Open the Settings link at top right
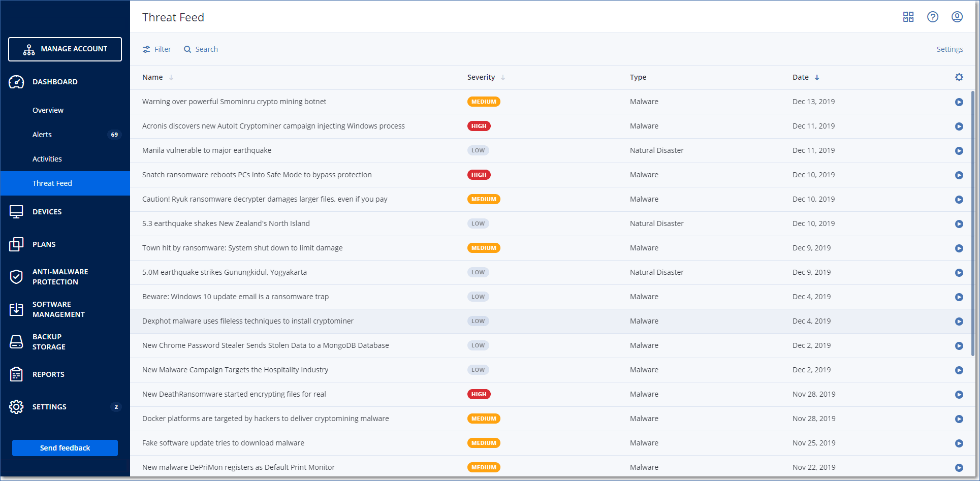The height and width of the screenshot is (481, 980). pos(950,49)
